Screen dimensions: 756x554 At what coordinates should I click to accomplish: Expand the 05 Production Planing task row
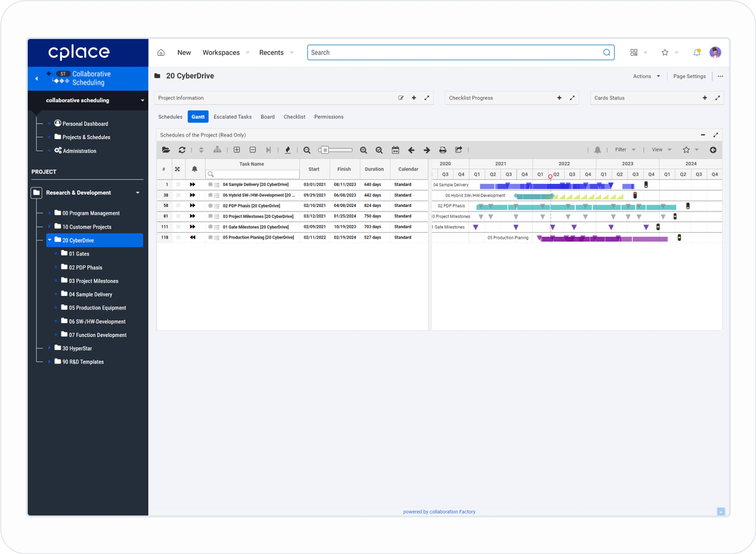tap(210, 237)
